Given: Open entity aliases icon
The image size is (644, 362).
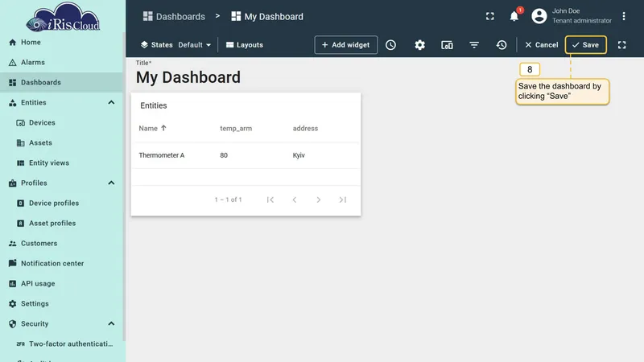Looking at the screenshot, I should pos(447,45).
